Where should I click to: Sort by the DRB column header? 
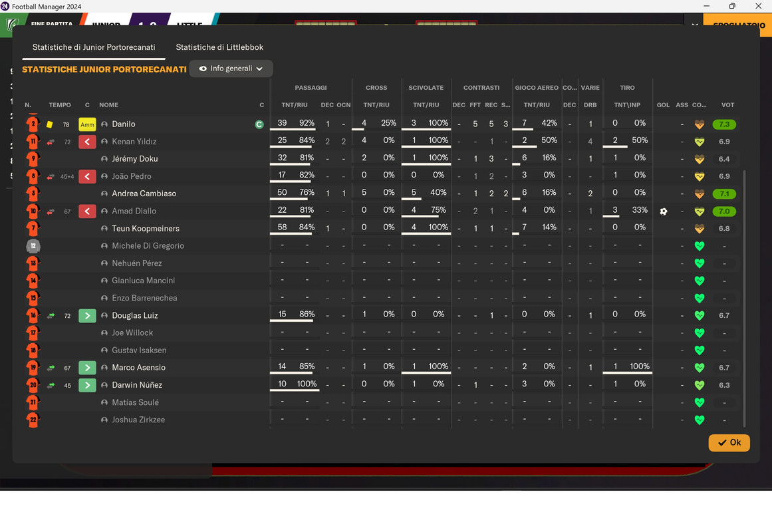click(x=590, y=105)
